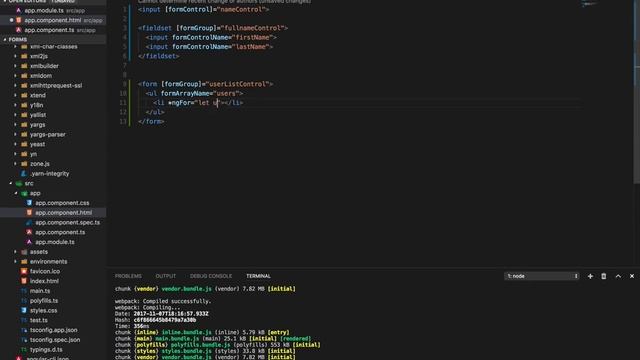Click the icon beside typings.d.ts
Image resolution: width=640 pixels, height=360 pixels.
pyautogui.click(x=24, y=350)
